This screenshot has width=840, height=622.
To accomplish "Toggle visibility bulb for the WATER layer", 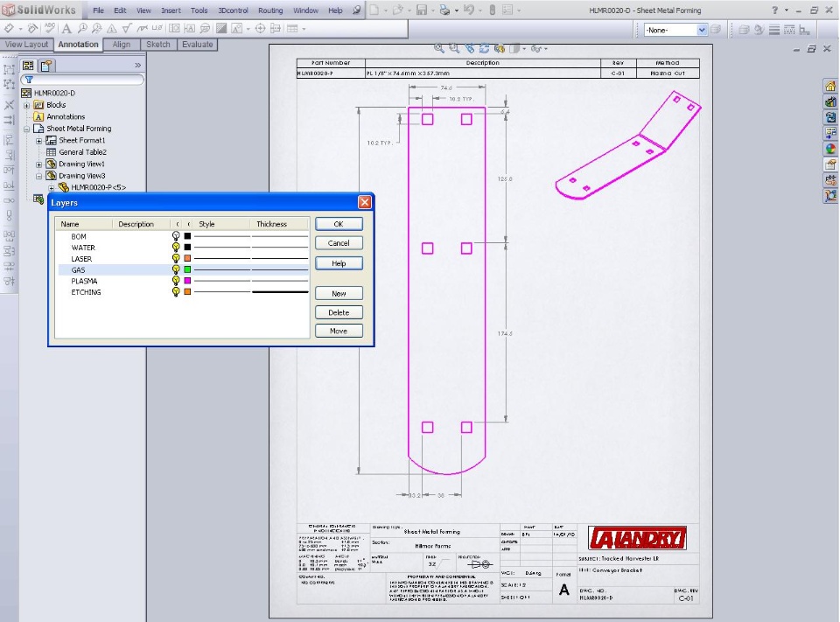I will click(x=176, y=247).
